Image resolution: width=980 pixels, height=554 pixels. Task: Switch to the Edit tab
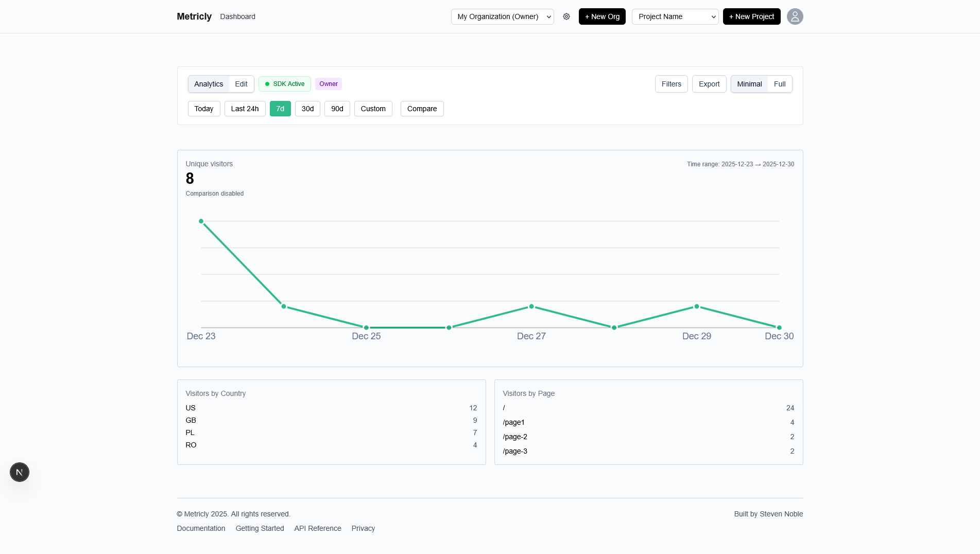(x=240, y=83)
